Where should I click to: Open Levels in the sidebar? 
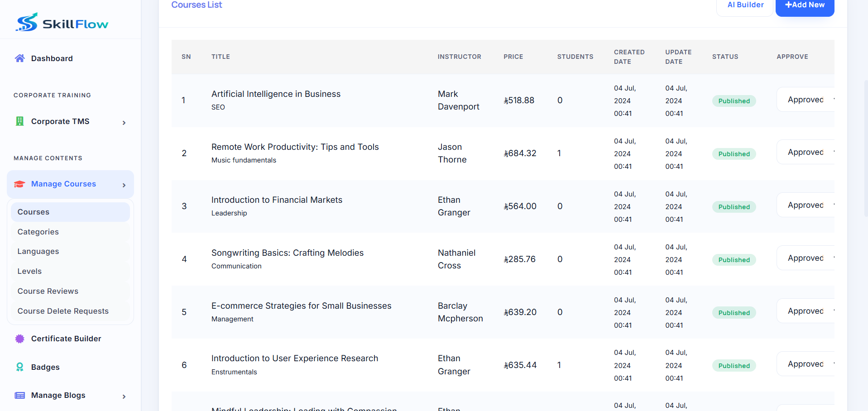tap(70, 271)
